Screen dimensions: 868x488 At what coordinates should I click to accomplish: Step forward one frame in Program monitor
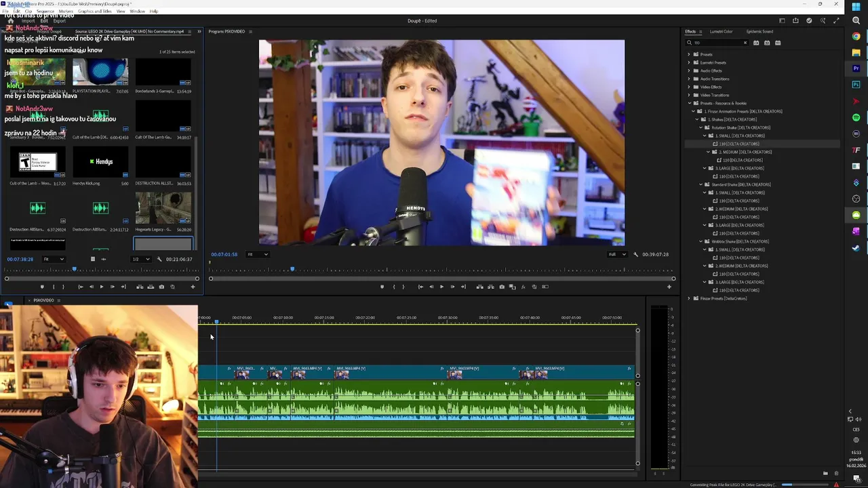(x=452, y=287)
